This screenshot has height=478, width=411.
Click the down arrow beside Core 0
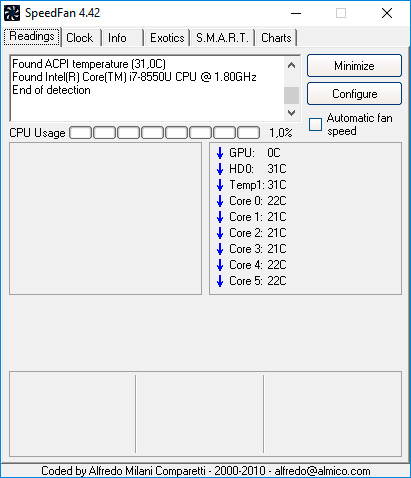tap(220, 201)
